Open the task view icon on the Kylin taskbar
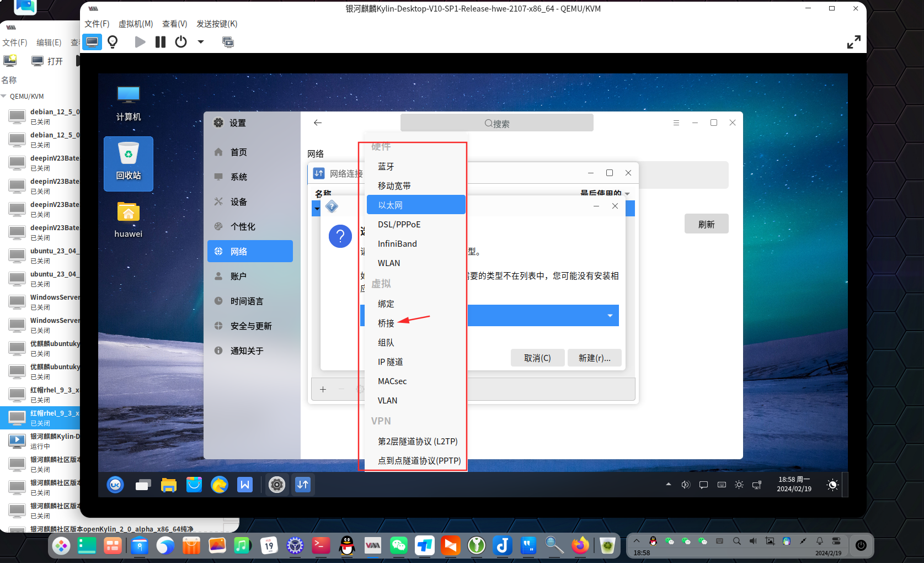This screenshot has height=563, width=924. click(x=143, y=485)
